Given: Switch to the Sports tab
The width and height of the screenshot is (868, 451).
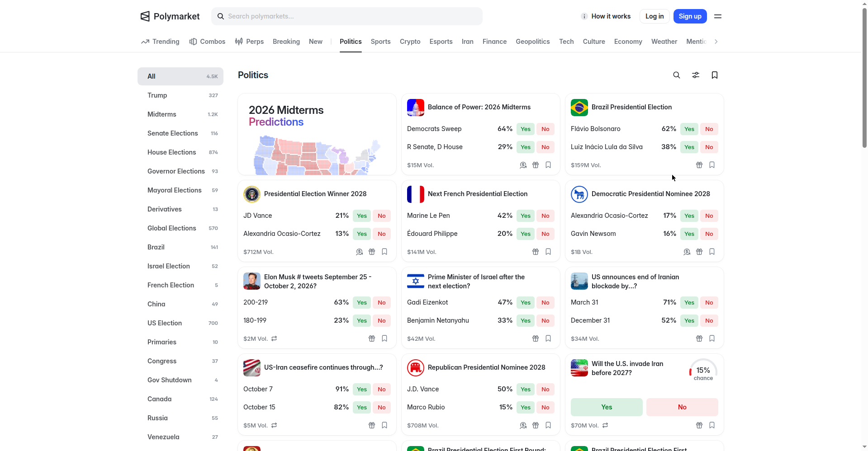Looking at the screenshot, I should (380, 42).
